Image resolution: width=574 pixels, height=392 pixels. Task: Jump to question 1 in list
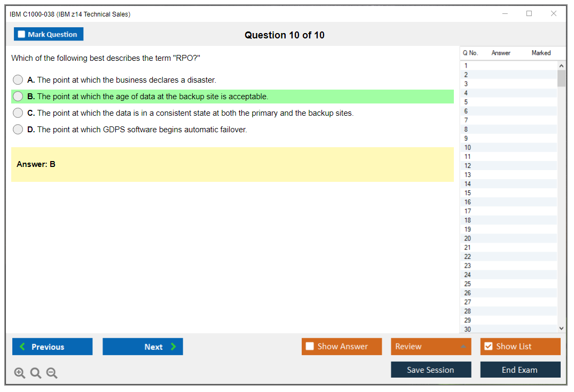(466, 66)
